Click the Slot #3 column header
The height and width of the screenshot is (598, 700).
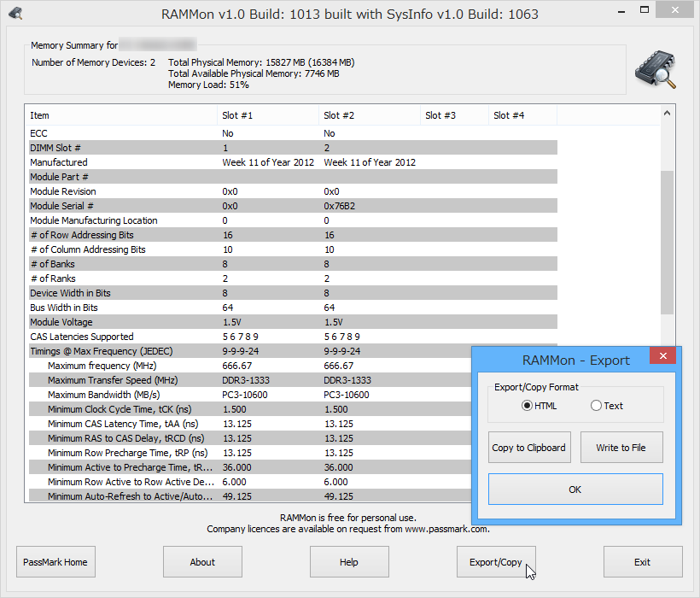(x=454, y=115)
